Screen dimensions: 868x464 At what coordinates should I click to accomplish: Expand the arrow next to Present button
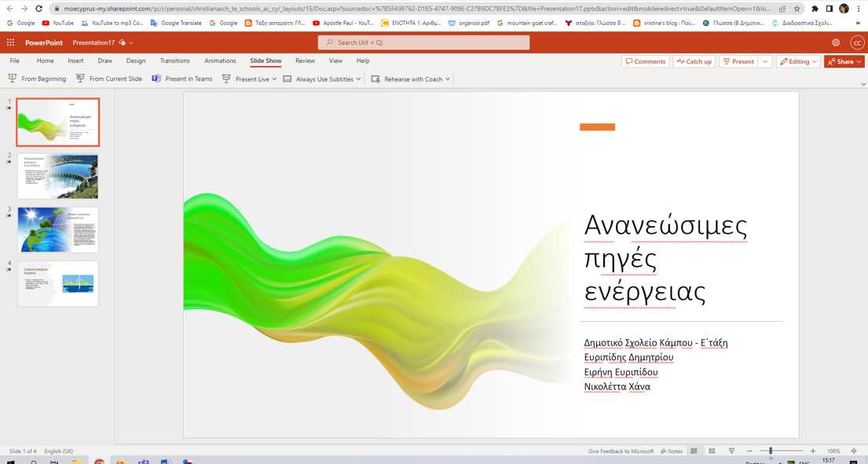tap(766, 61)
